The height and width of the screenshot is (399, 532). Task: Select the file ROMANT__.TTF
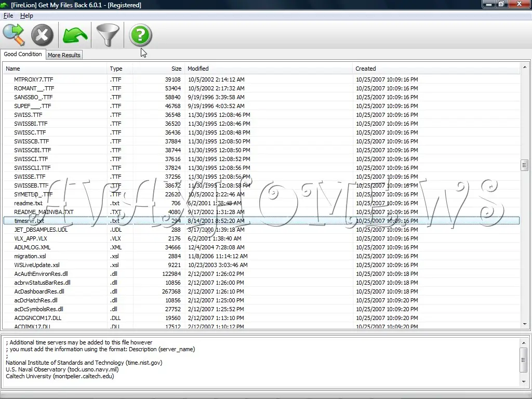click(34, 88)
